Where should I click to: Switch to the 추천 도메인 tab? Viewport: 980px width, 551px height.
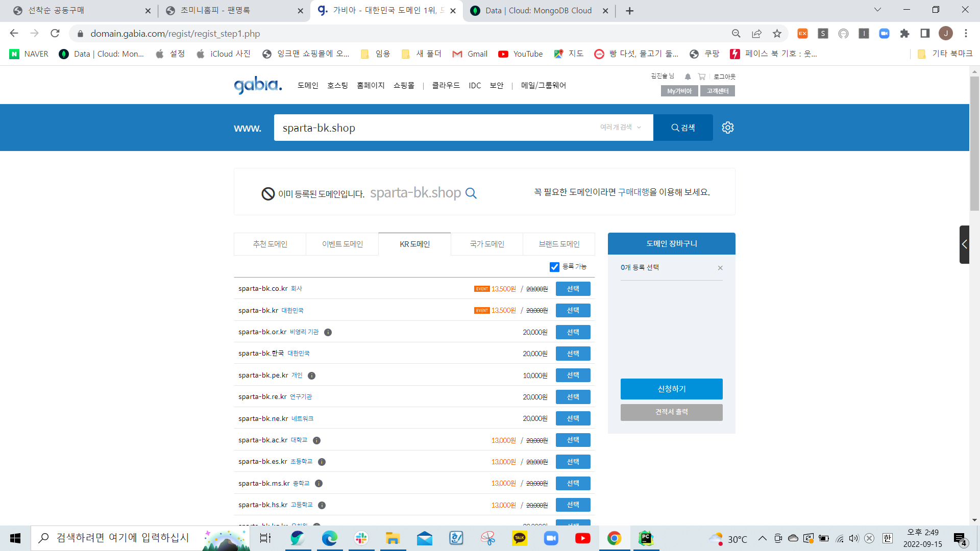[270, 244]
